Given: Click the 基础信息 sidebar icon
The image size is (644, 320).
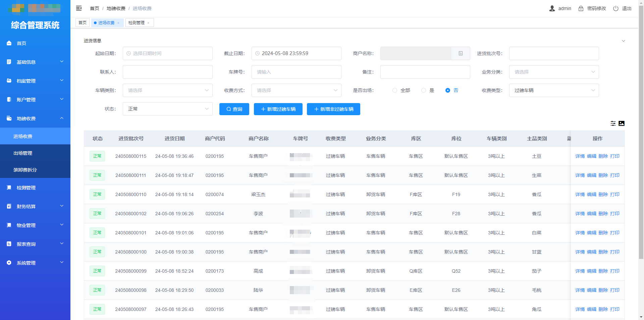Looking at the screenshot, I should coord(9,62).
